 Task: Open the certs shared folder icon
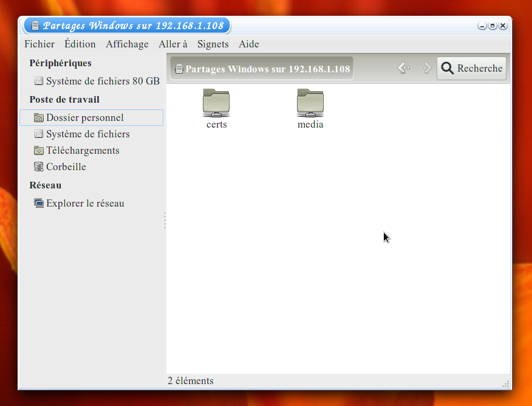[x=216, y=103]
